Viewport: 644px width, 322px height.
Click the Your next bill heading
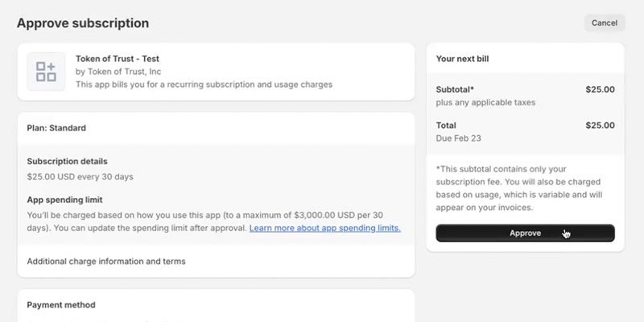point(462,59)
